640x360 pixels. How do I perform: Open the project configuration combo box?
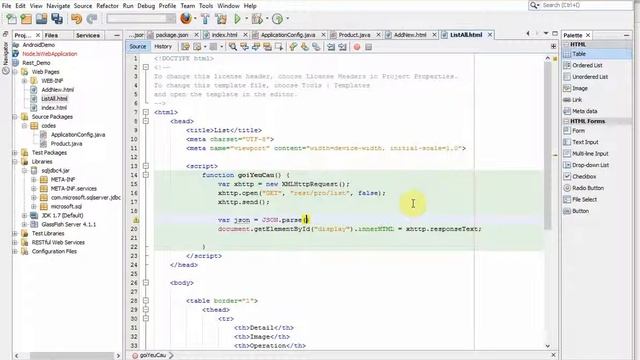coord(141,19)
